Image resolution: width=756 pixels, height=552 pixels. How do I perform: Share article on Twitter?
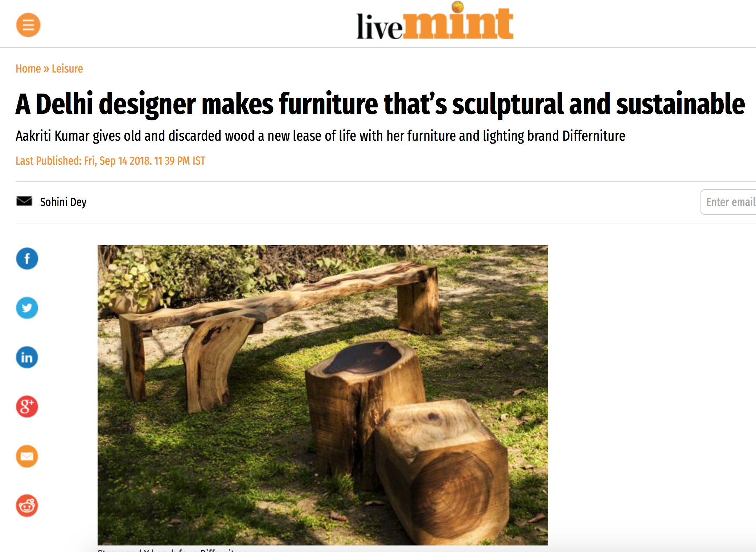[27, 308]
